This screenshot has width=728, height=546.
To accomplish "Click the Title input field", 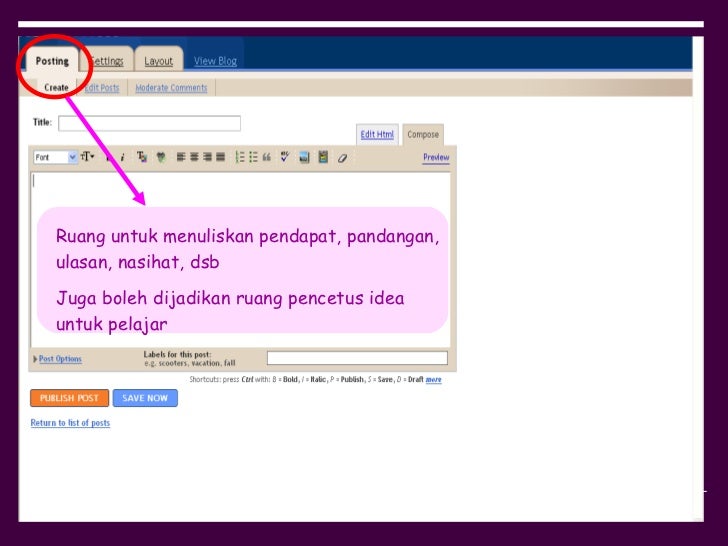I will pos(150,123).
